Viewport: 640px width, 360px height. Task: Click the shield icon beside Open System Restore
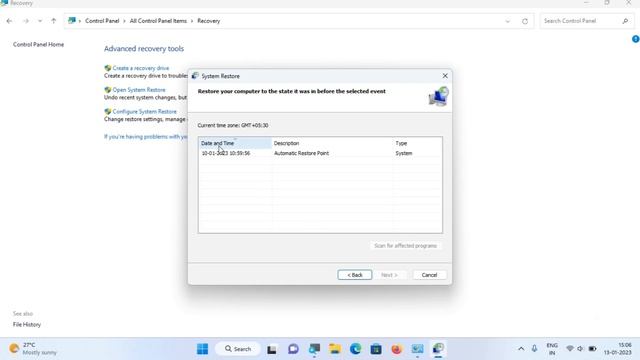pos(108,90)
